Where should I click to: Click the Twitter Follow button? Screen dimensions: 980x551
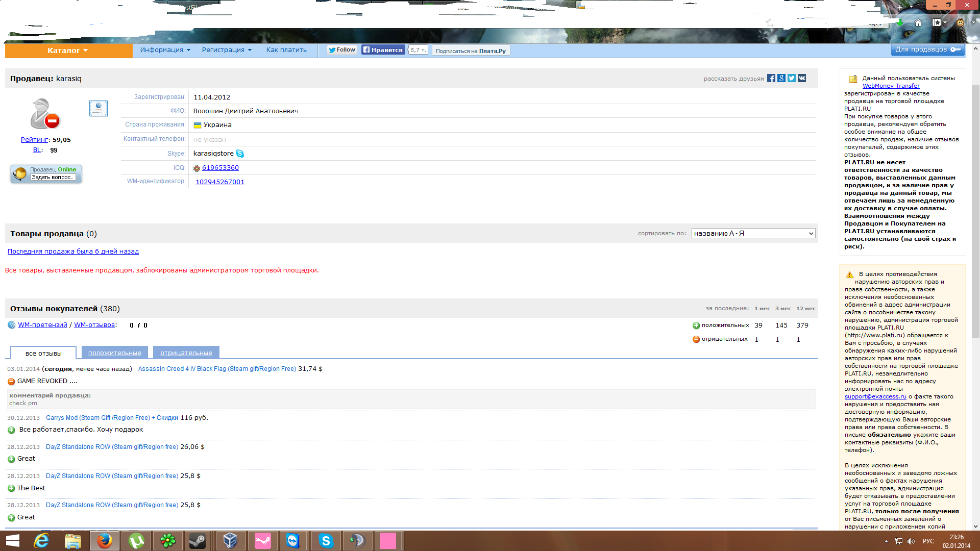tap(342, 50)
